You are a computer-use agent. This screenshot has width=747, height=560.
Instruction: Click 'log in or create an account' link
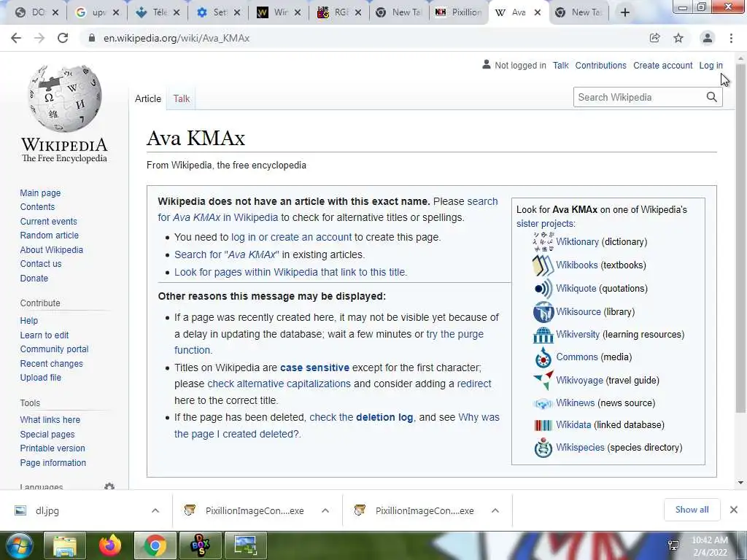tap(291, 237)
